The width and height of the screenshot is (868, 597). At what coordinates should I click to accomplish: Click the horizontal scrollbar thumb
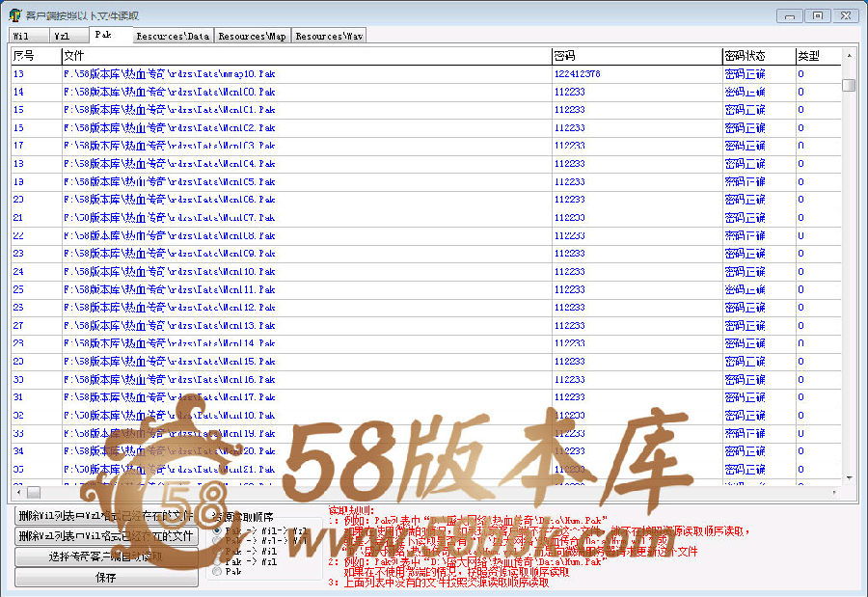34,492
